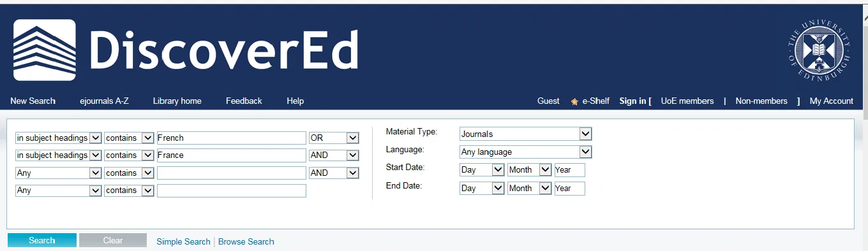Click the University of Edinburgh crest
The width and height of the screenshot is (868, 251).
click(x=819, y=50)
